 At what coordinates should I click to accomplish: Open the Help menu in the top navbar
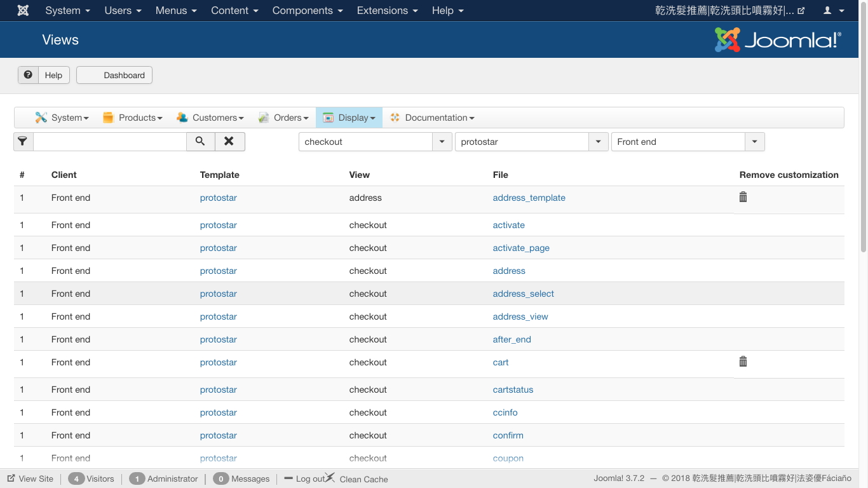tap(448, 10)
